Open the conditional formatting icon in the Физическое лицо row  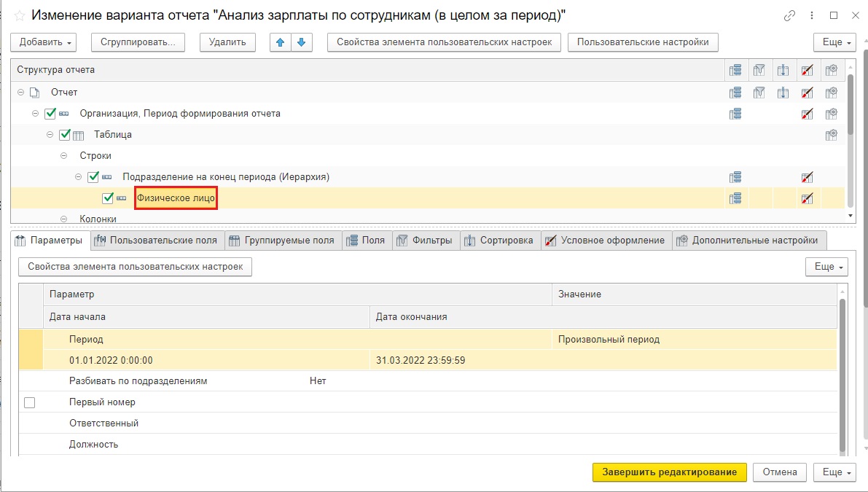point(807,198)
